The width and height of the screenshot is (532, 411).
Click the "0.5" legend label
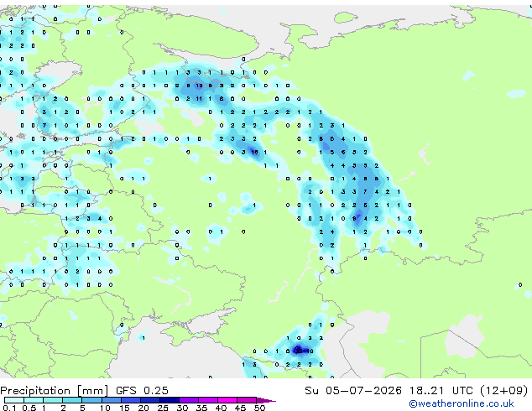(x=29, y=408)
